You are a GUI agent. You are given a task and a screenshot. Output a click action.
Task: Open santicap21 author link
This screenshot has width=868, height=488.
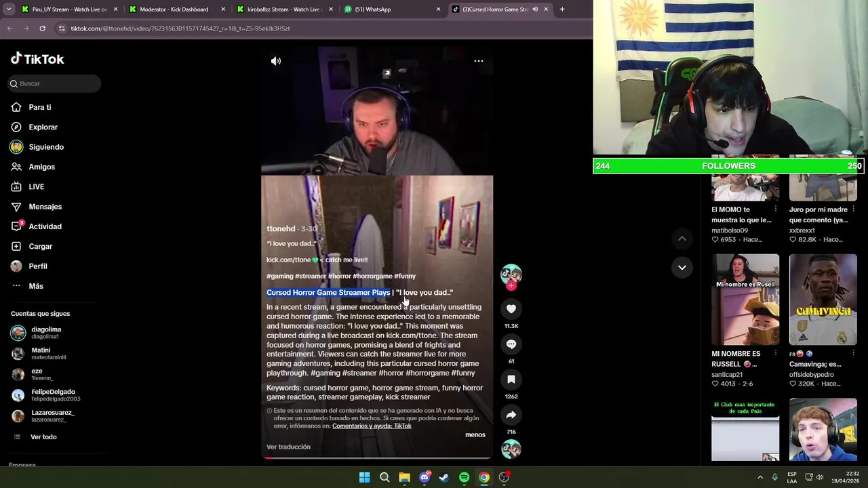pyautogui.click(x=727, y=375)
